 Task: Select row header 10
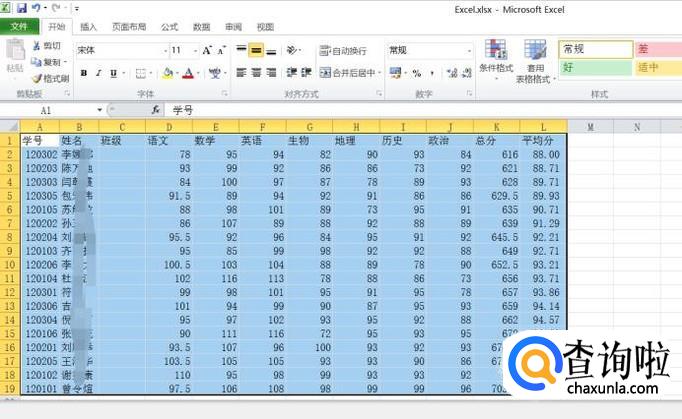pyautogui.click(x=10, y=265)
